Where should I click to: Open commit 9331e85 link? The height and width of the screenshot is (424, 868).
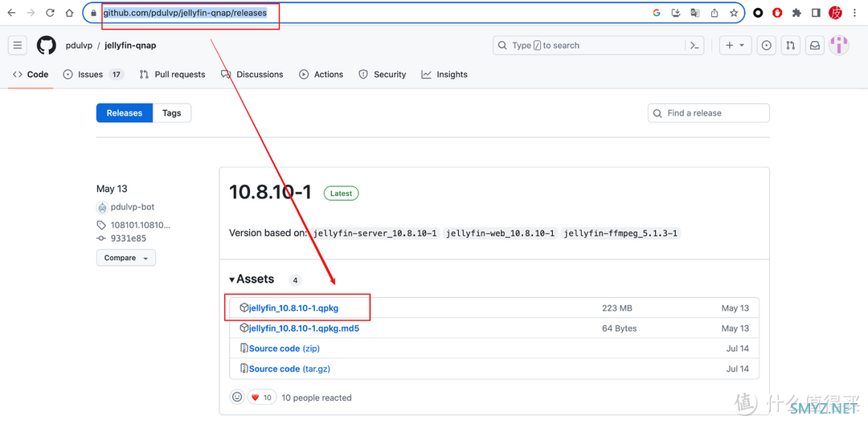coord(129,238)
